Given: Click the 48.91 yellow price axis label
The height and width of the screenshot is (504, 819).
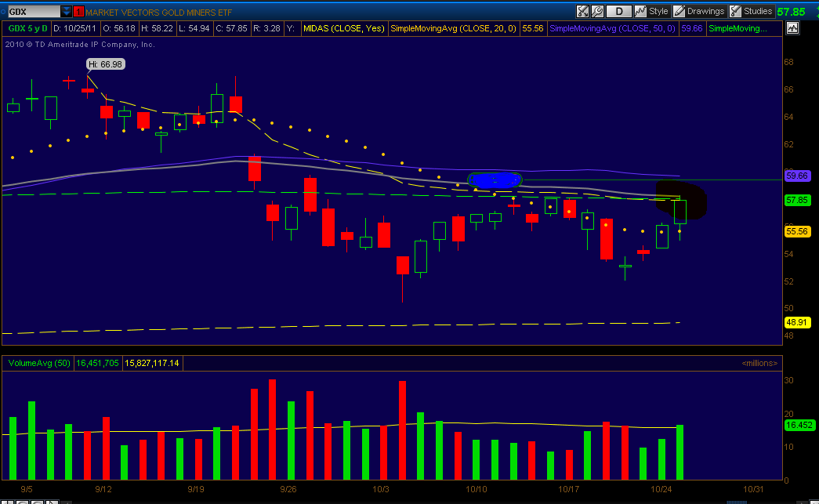Looking at the screenshot, I should 797,322.
